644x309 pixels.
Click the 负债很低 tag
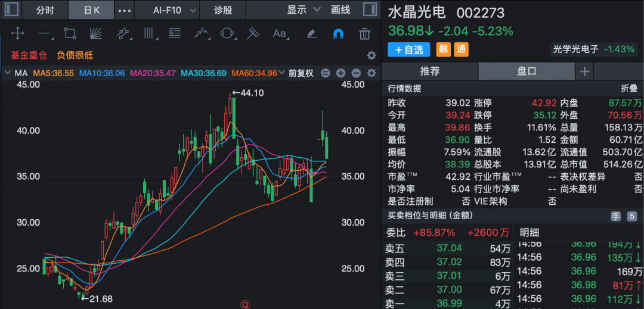pos(75,55)
